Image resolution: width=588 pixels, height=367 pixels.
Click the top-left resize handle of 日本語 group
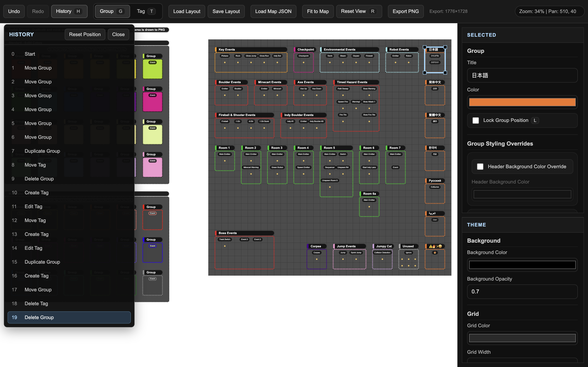point(424,47)
